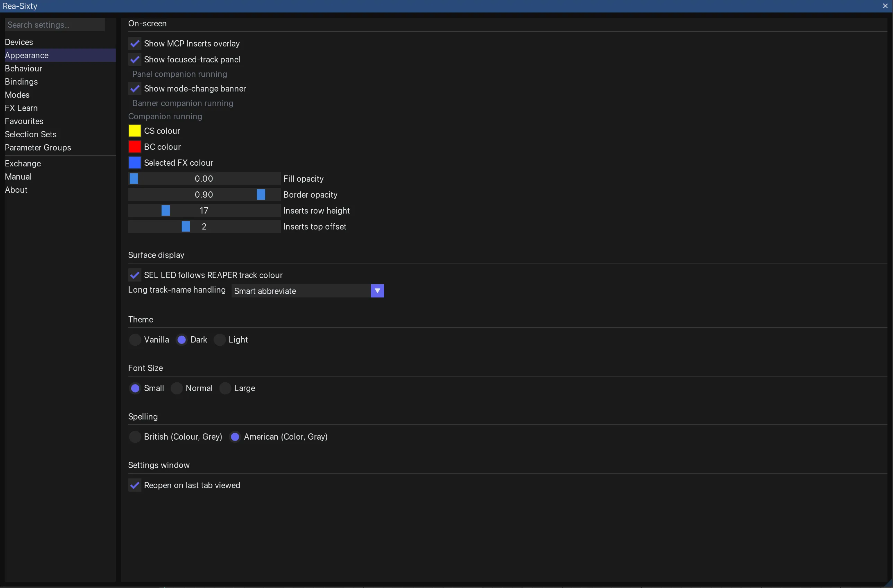
Task: Click the 'Surface display' section heading
Action: coord(156,255)
